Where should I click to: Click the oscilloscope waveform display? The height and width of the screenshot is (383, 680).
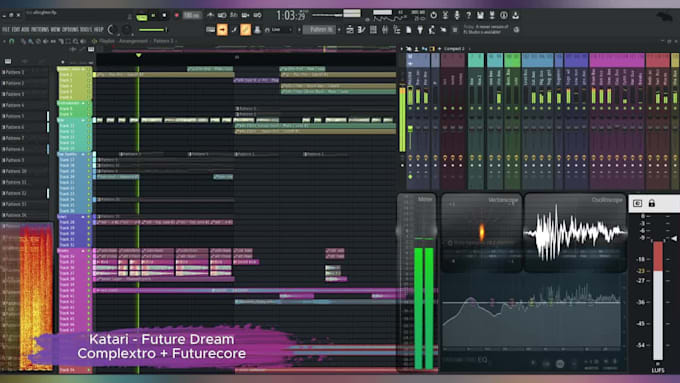[x=575, y=233]
